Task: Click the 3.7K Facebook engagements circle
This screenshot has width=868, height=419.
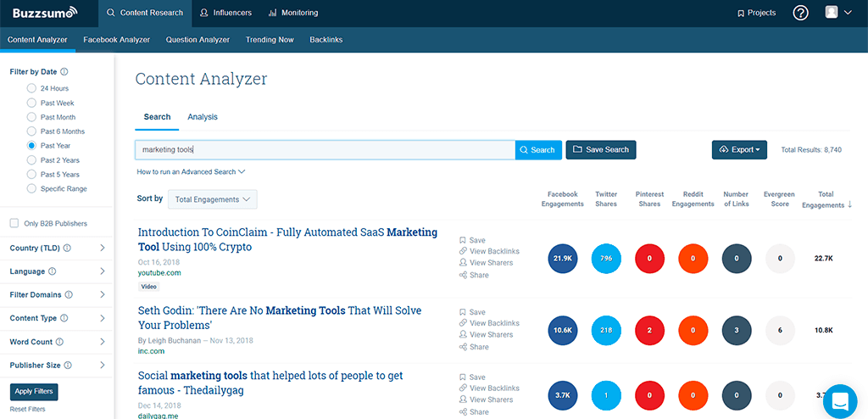Action: 563,396
